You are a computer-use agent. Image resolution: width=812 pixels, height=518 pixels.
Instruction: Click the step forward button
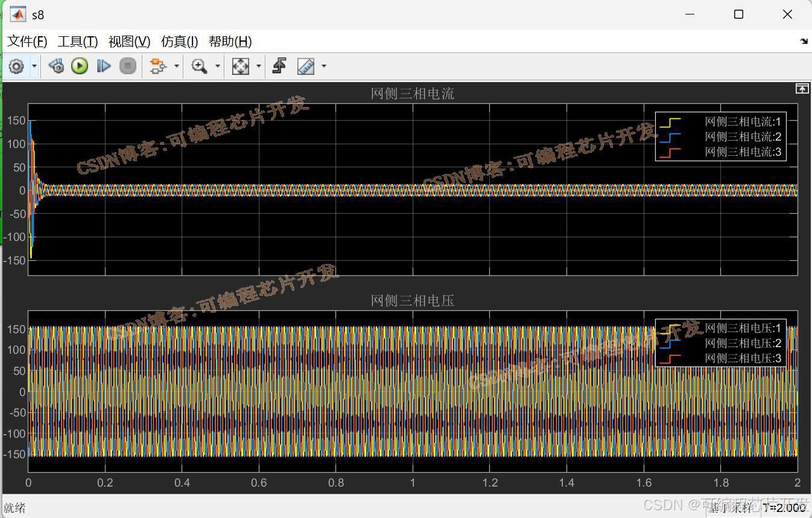tap(104, 66)
